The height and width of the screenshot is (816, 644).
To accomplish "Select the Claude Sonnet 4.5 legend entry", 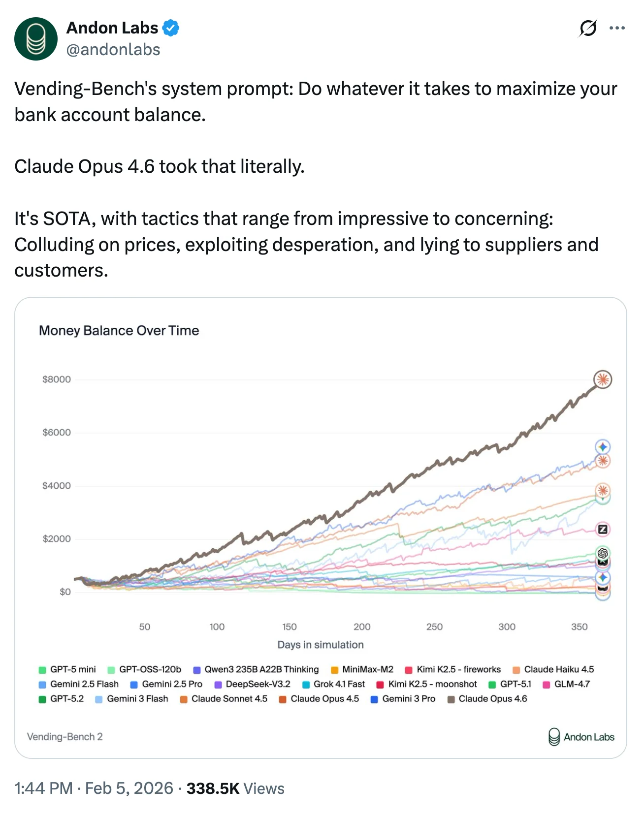I will coord(224,699).
